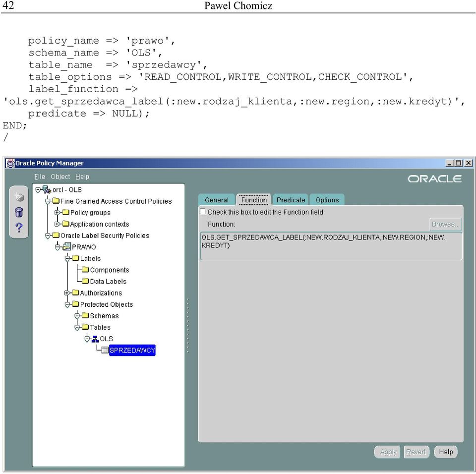476x474 pixels.
Task: Switch to the Options tab
Action: pos(327,200)
